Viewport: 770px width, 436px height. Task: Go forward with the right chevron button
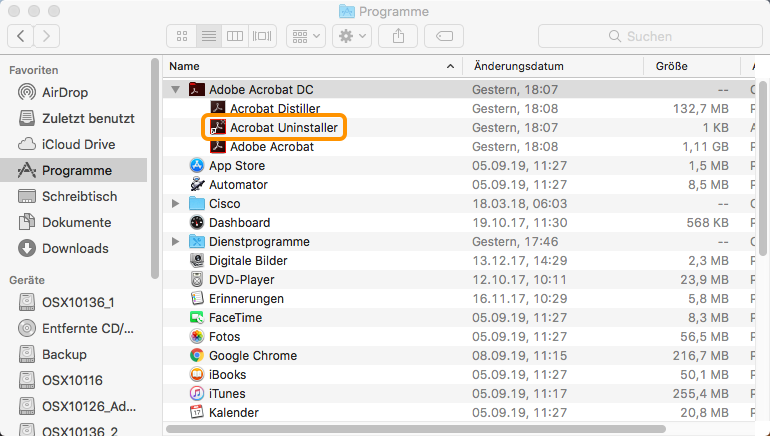click(47, 36)
